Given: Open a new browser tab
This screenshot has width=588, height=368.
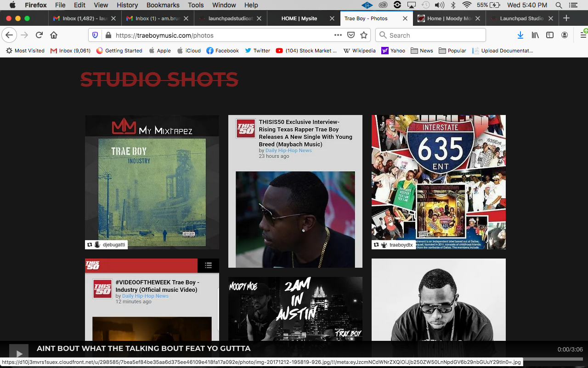Looking at the screenshot, I should [566, 18].
